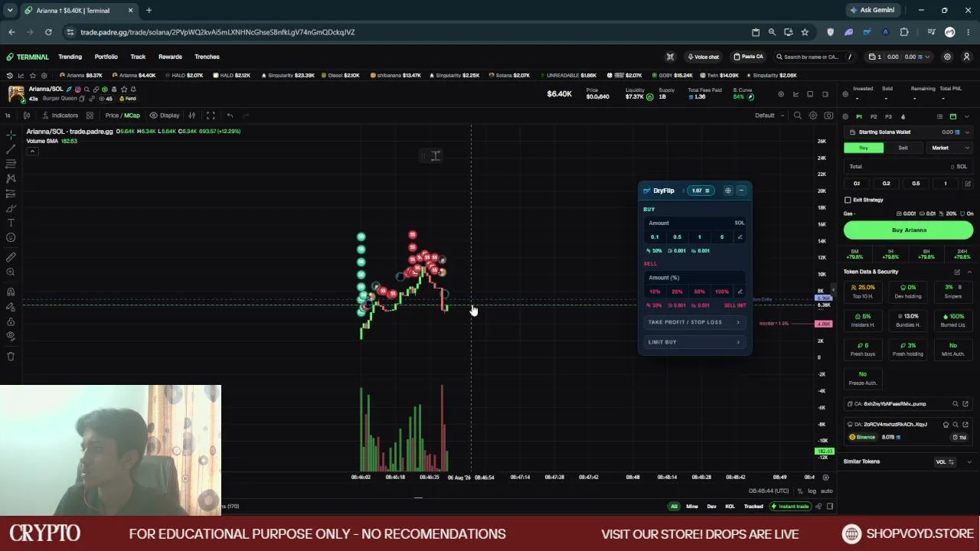Viewport: 980px width, 551px height.
Task: Open Market order type dropdown
Action: [949, 148]
